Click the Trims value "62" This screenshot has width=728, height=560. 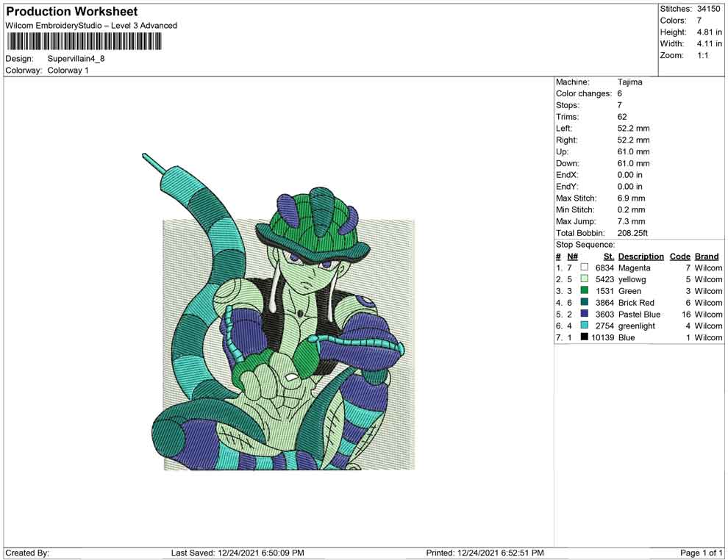(x=622, y=117)
